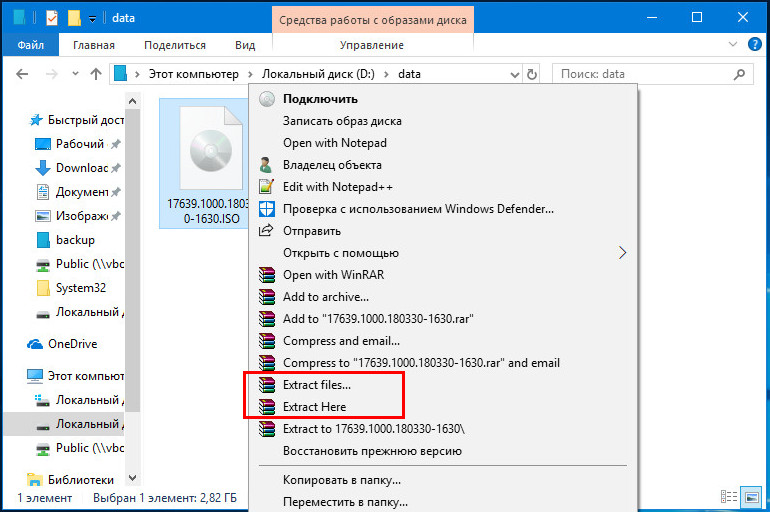
Task: Open quick access toolbar customize dropdown
Action: (92, 19)
